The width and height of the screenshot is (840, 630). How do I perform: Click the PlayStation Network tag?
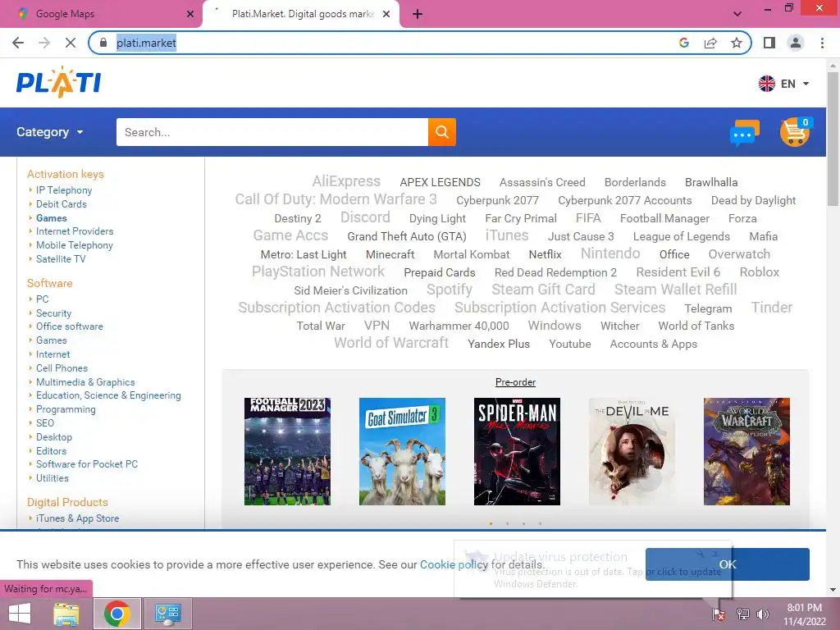317,272
